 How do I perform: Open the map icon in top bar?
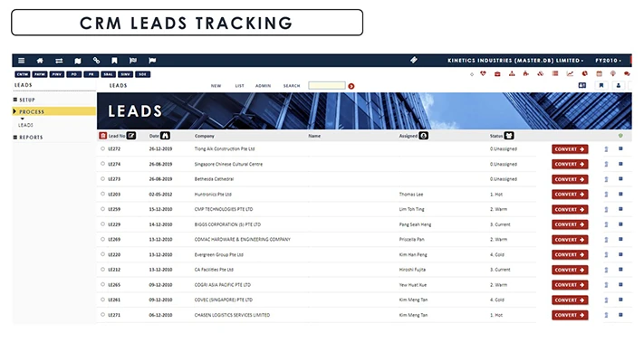78,61
